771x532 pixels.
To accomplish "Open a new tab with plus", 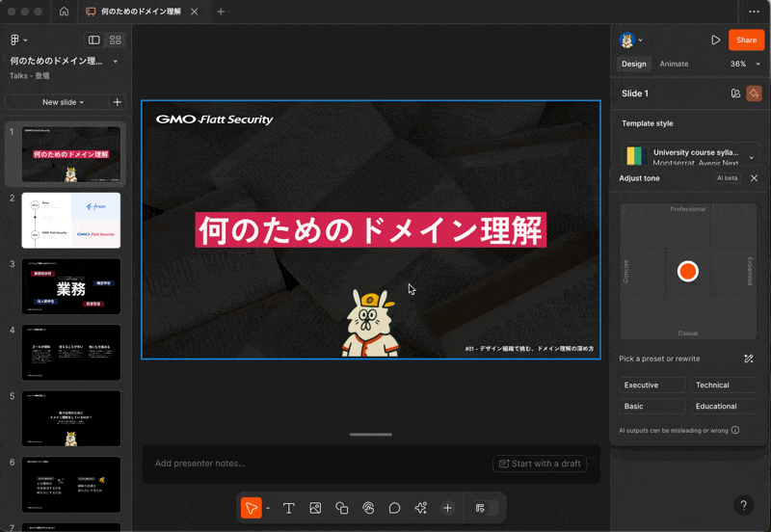I will 221,12.
